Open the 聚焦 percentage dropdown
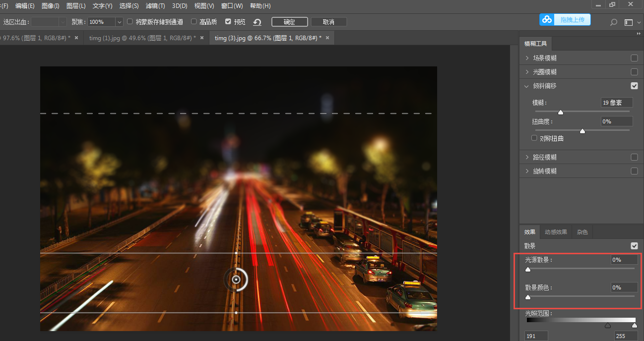The width and height of the screenshot is (644, 341). click(119, 22)
